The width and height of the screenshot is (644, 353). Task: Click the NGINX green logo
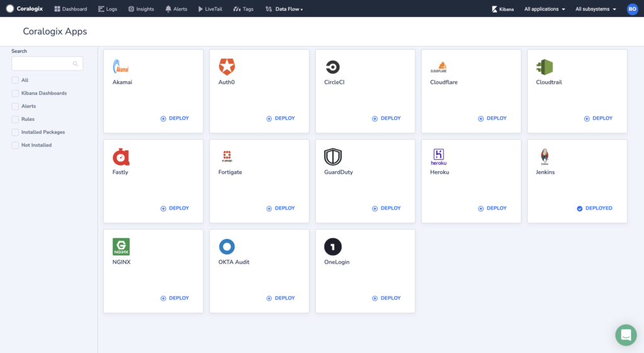[x=121, y=247]
